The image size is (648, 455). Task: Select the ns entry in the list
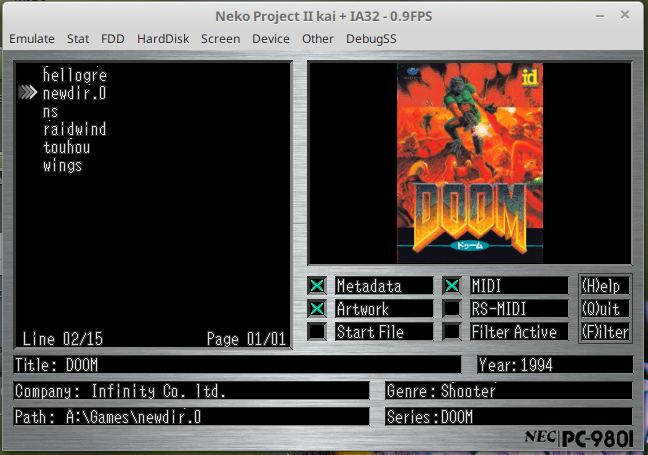pos(50,112)
